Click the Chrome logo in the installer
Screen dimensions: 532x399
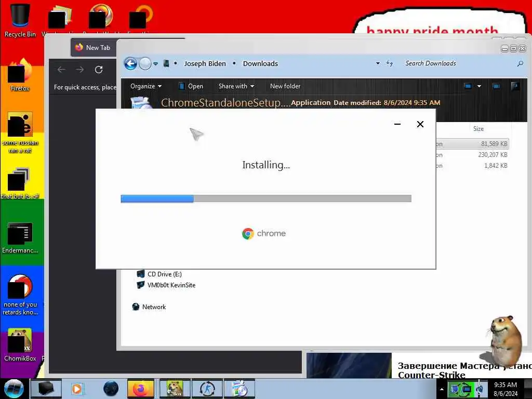point(248,233)
